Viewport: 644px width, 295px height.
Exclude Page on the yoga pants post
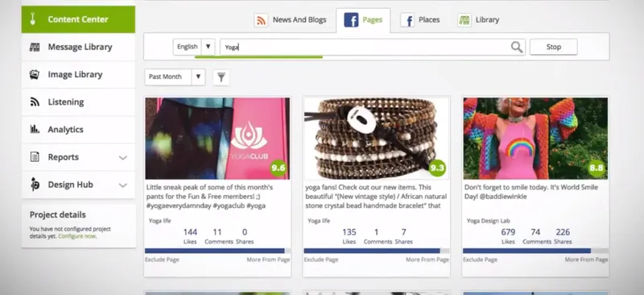[162, 260]
